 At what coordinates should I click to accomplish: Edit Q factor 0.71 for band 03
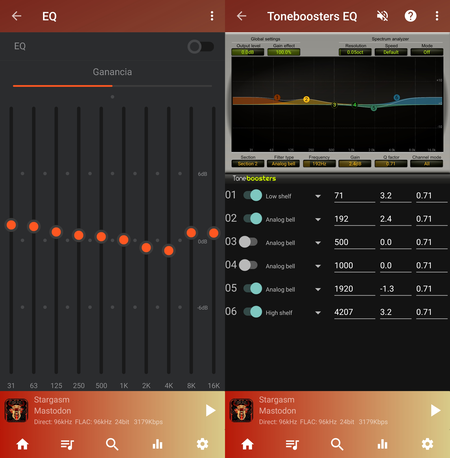[x=431, y=242]
